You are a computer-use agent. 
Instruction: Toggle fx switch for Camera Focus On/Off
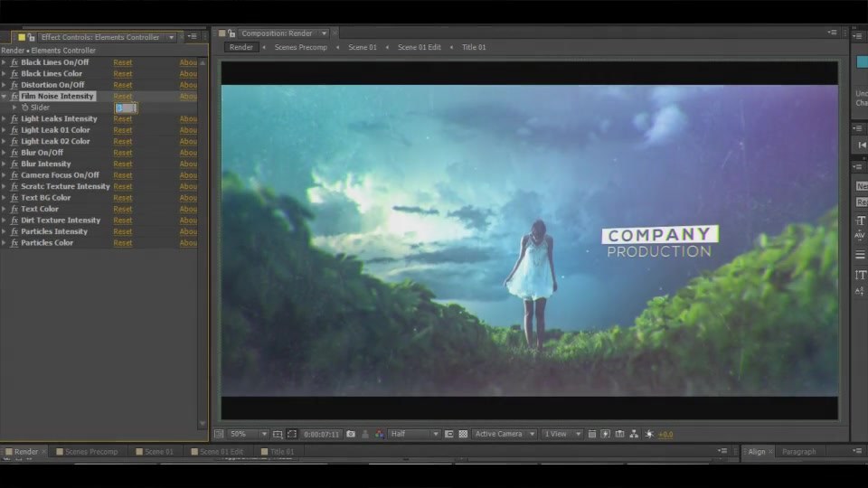(14, 174)
